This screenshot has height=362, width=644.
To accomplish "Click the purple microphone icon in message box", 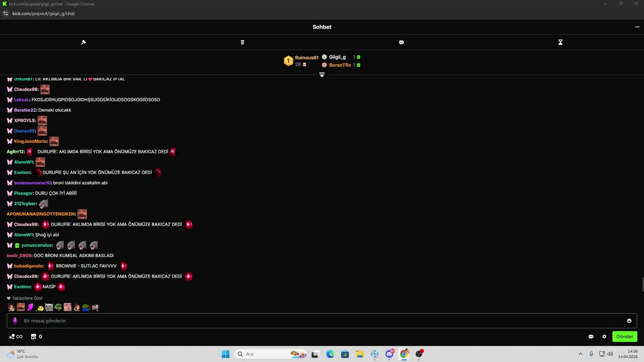I will (x=15, y=321).
